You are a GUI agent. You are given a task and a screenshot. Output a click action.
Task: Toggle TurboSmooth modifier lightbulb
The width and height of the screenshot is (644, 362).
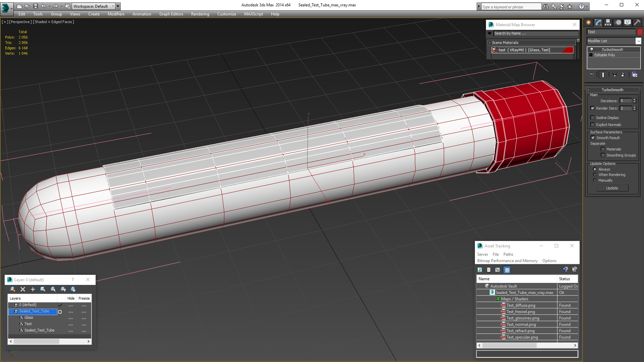point(592,50)
